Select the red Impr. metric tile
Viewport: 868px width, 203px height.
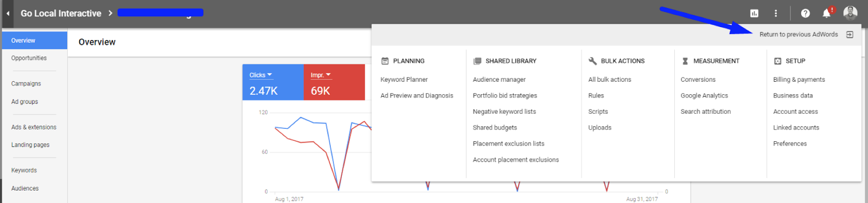[334, 82]
